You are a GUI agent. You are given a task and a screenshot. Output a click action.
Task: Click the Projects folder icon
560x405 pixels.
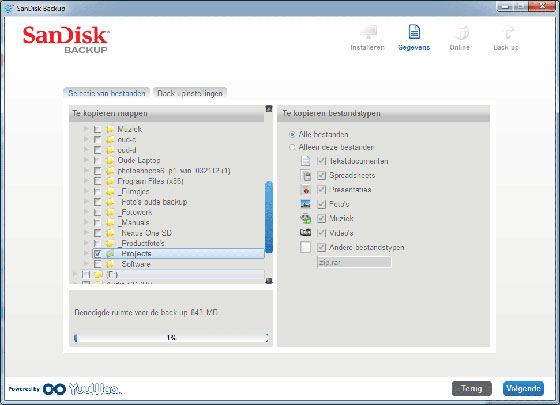pyautogui.click(x=110, y=254)
